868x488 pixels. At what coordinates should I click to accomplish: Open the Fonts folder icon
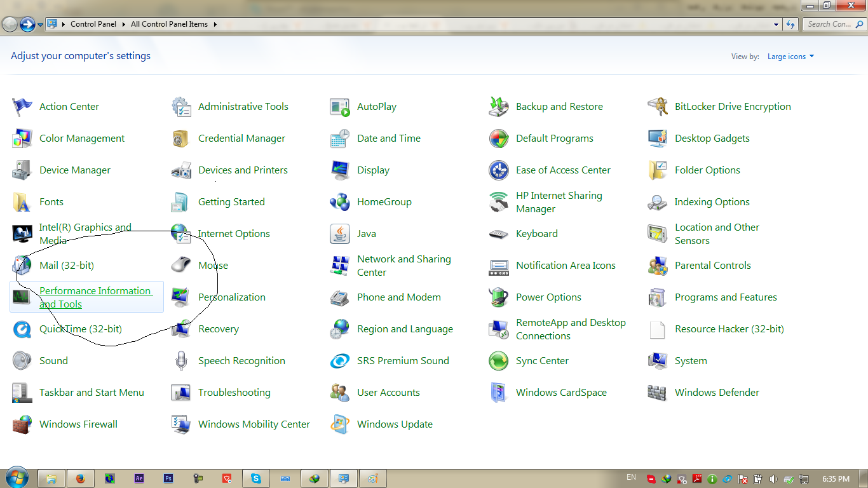(x=22, y=202)
